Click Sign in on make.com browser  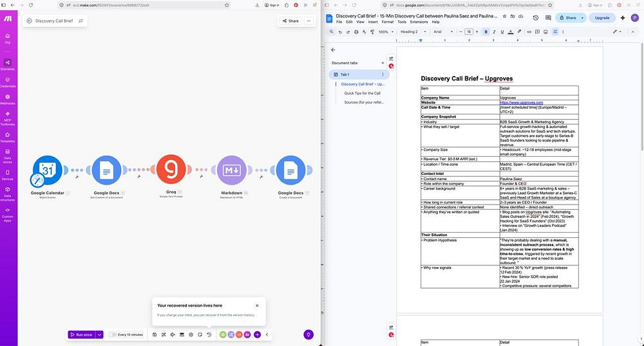click(x=272, y=5)
